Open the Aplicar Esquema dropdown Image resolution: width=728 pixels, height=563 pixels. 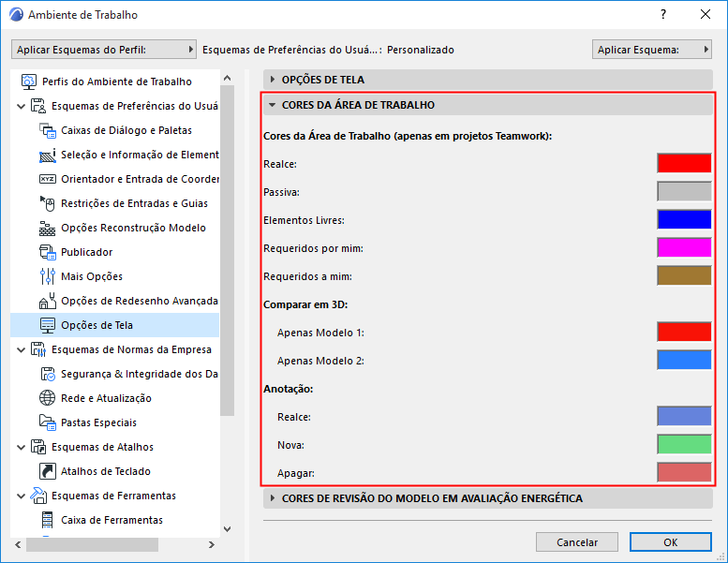pos(652,50)
